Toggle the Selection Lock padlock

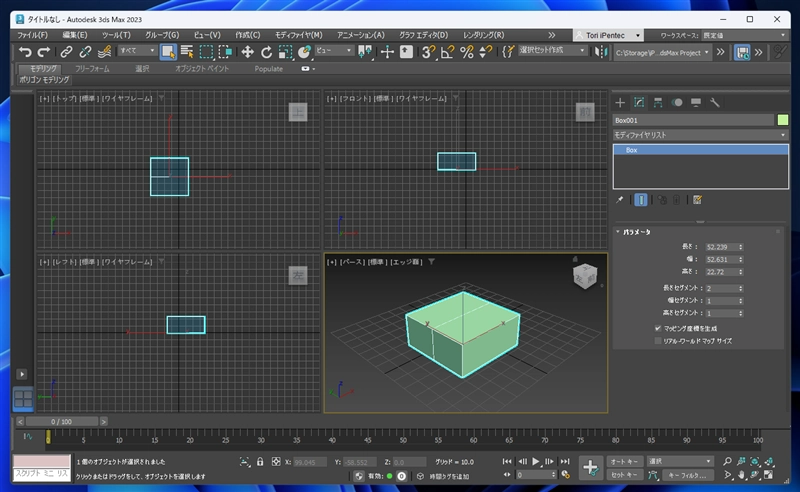260,461
